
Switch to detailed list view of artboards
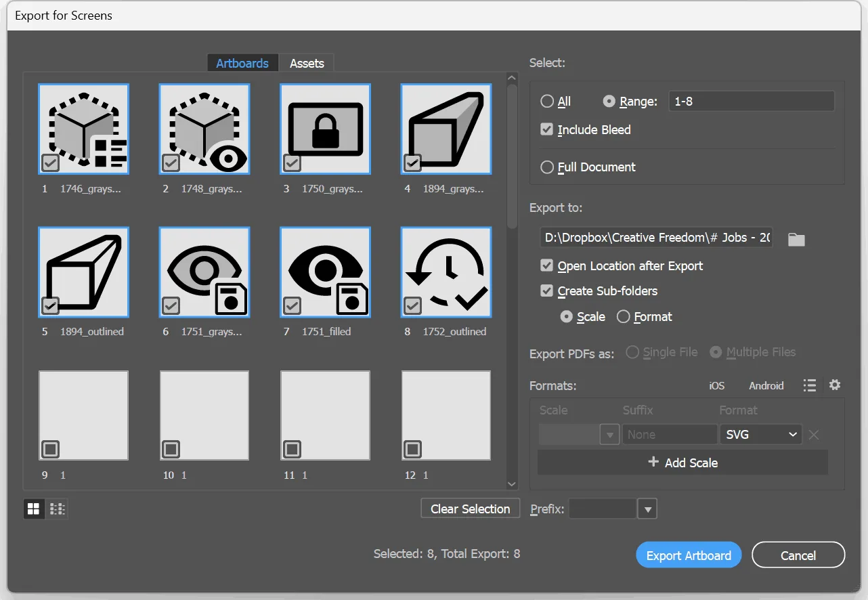point(57,509)
